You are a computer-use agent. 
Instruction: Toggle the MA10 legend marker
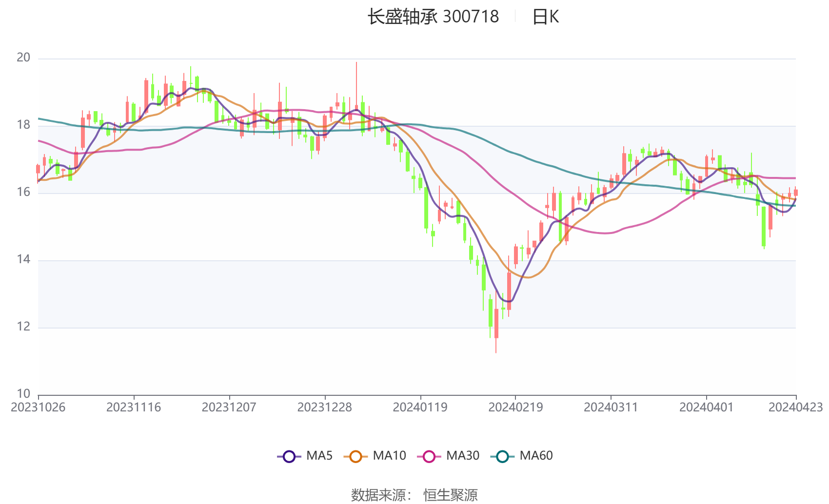point(355,456)
